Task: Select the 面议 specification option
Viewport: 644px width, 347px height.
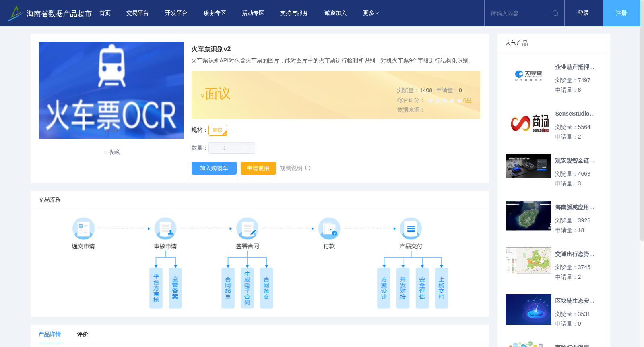Action: [218, 130]
